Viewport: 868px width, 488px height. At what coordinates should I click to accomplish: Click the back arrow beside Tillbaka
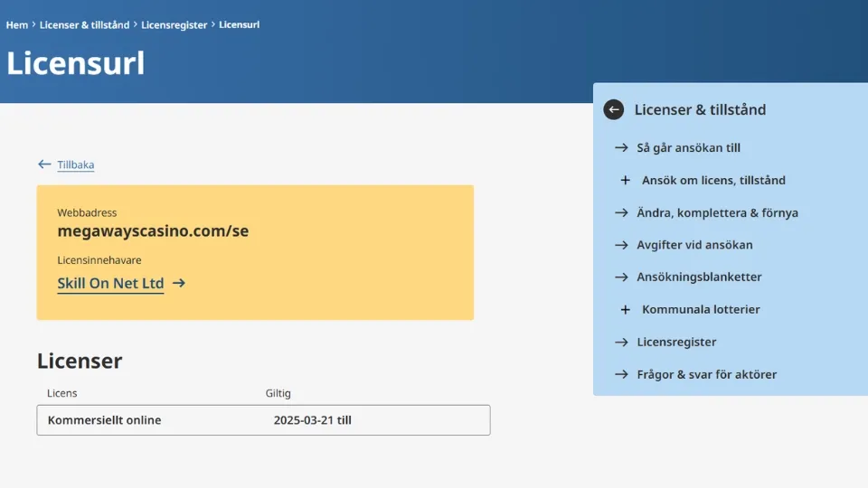44,164
